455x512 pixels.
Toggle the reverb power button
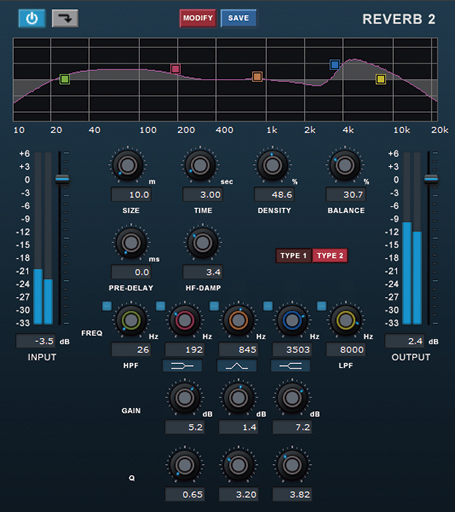click(32, 18)
